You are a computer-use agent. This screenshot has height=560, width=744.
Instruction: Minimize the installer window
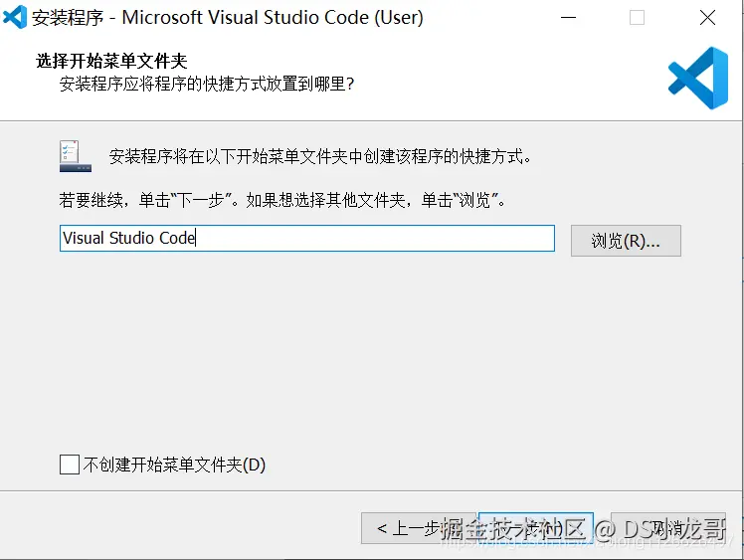coord(568,18)
